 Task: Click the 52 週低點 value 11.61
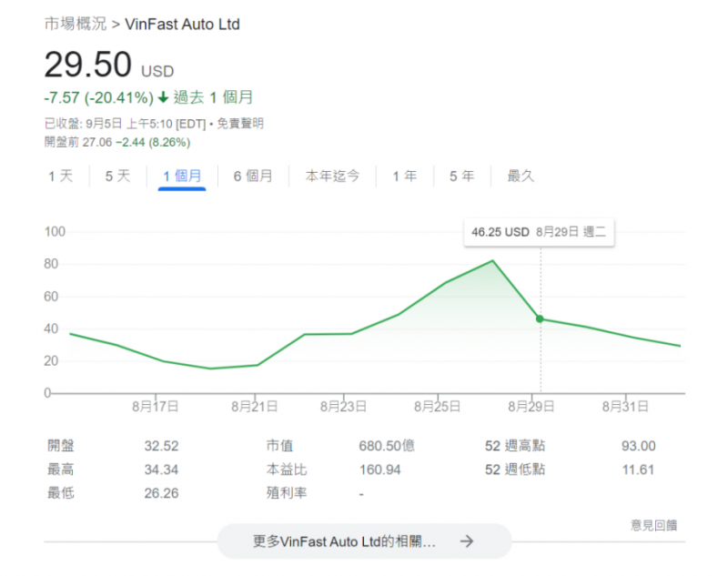pos(638,470)
